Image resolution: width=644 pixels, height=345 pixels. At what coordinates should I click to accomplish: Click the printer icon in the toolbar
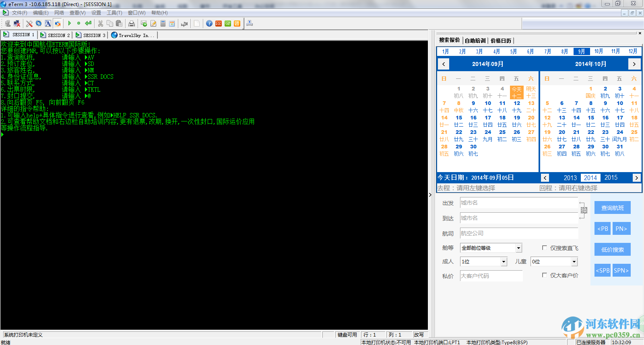coord(132,23)
